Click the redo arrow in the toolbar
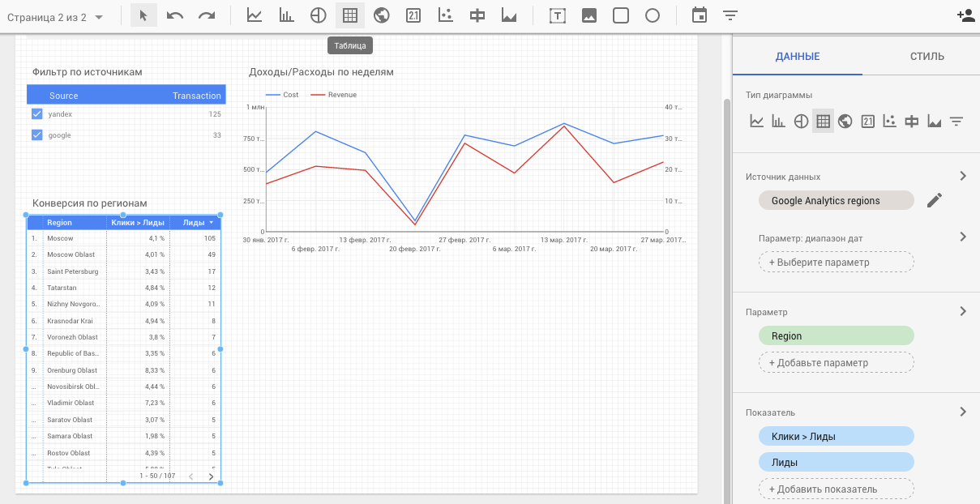Screen dimensions: 980x504 pos(208,15)
